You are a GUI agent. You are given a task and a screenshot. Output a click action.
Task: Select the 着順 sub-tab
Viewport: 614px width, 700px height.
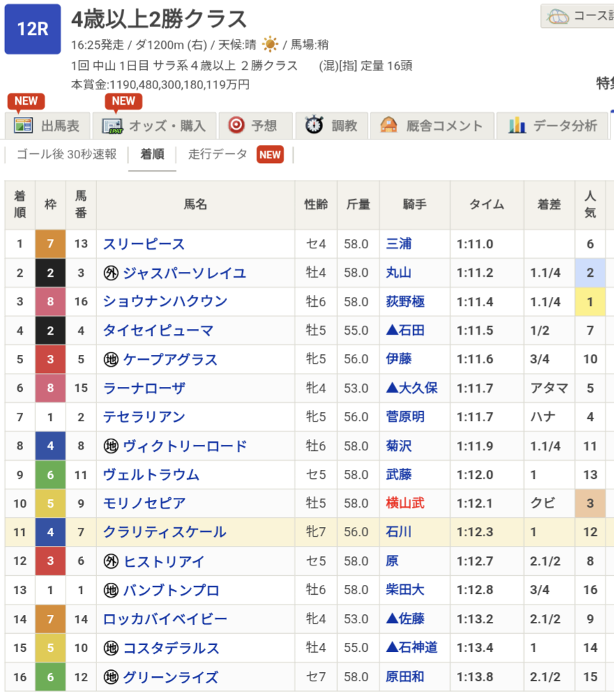pos(152,154)
